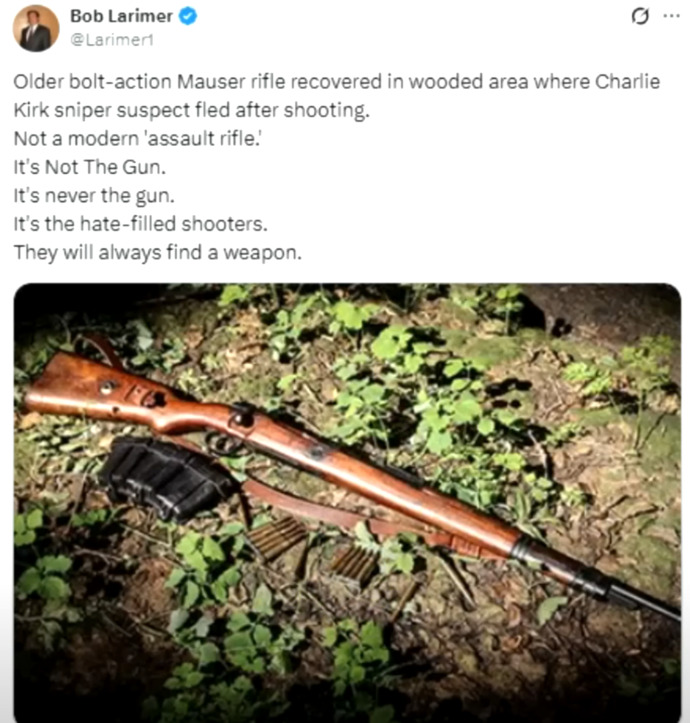The width and height of the screenshot is (690, 723).
Task: Open the three-dot more options menu
Action: [671, 16]
